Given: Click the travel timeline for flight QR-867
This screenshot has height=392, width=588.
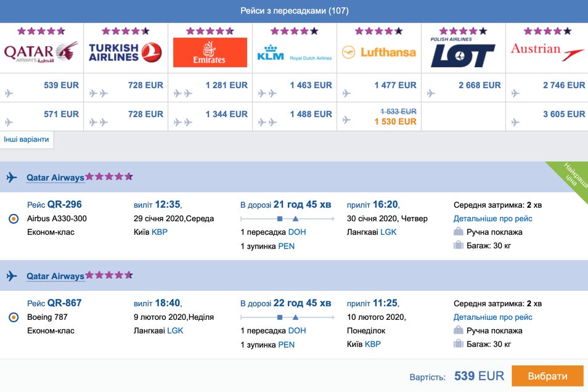Looking at the screenshot, I should click(287, 317).
